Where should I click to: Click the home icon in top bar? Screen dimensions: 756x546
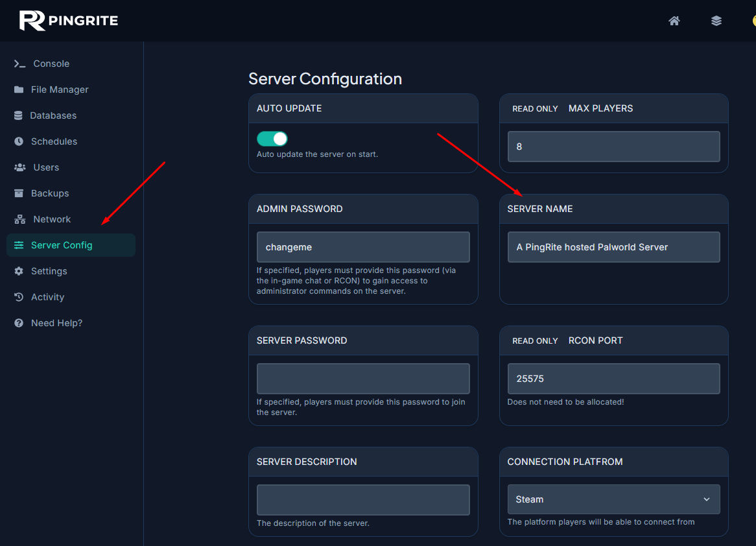(674, 21)
